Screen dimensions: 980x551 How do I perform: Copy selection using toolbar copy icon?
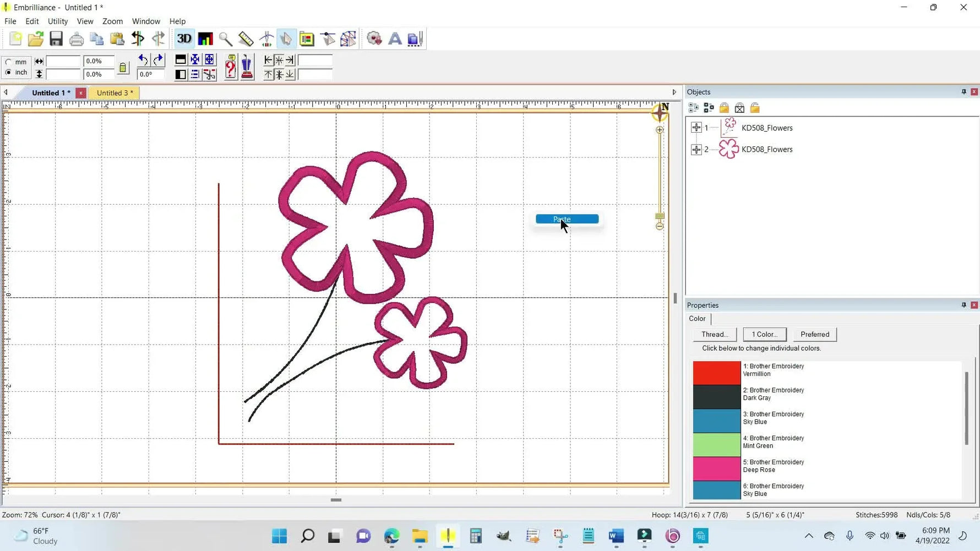97,39
